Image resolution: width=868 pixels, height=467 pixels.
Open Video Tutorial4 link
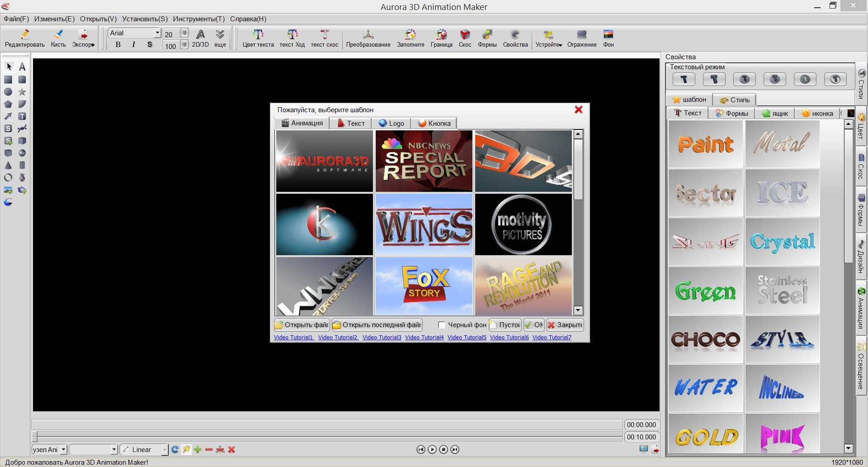(425, 338)
